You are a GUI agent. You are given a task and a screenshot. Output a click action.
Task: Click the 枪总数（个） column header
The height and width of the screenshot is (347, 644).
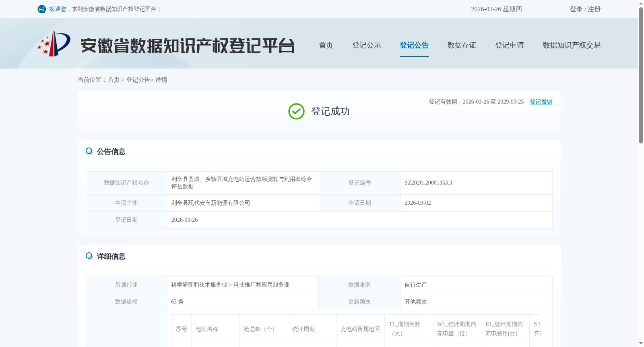coord(264,329)
